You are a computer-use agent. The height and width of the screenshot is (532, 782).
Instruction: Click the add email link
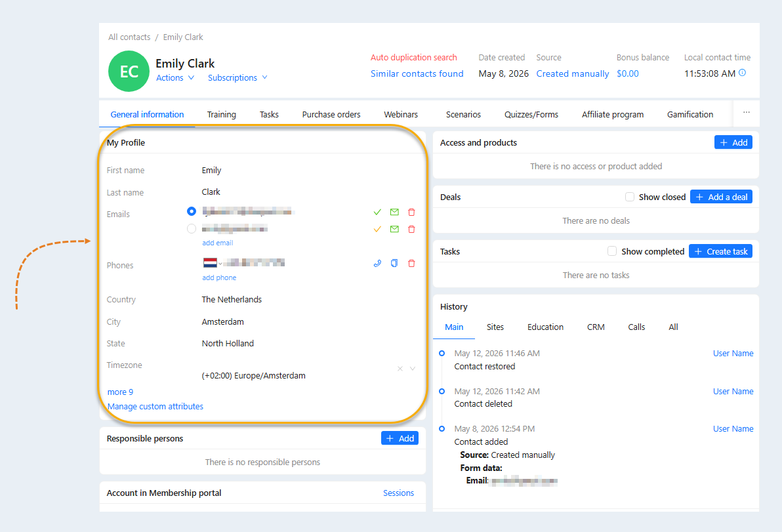[x=217, y=243]
